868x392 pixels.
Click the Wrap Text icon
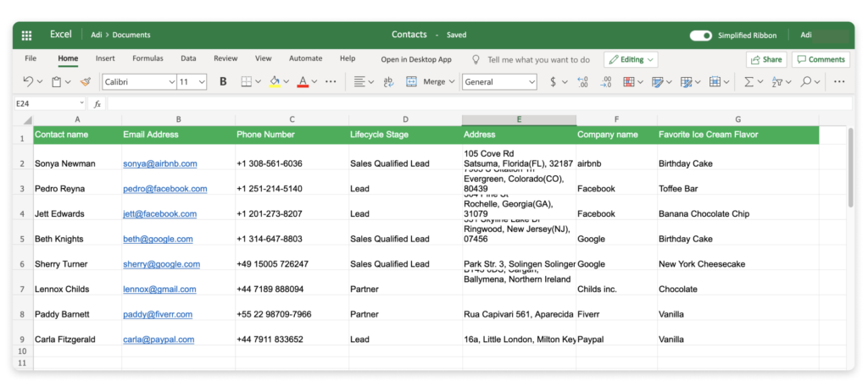388,82
